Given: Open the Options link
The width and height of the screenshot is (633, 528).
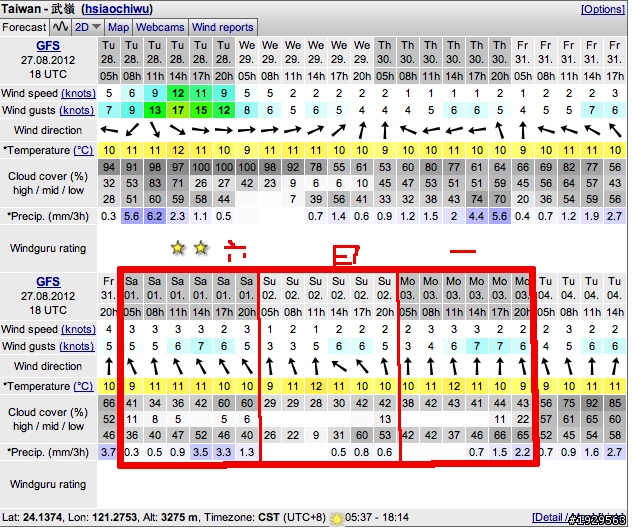Looking at the screenshot, I should coord(603,9).
